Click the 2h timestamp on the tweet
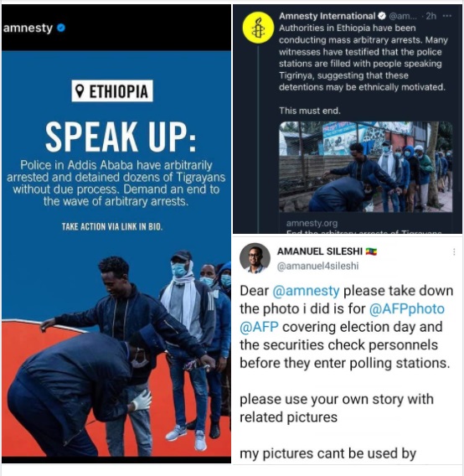Screen dimensions: 464x476 pos(430,16)
